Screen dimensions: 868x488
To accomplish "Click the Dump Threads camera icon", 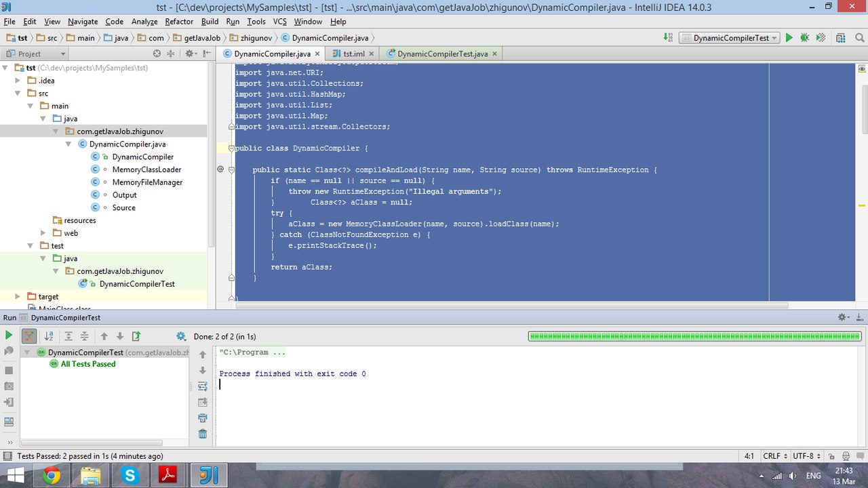I will [9, 386].
